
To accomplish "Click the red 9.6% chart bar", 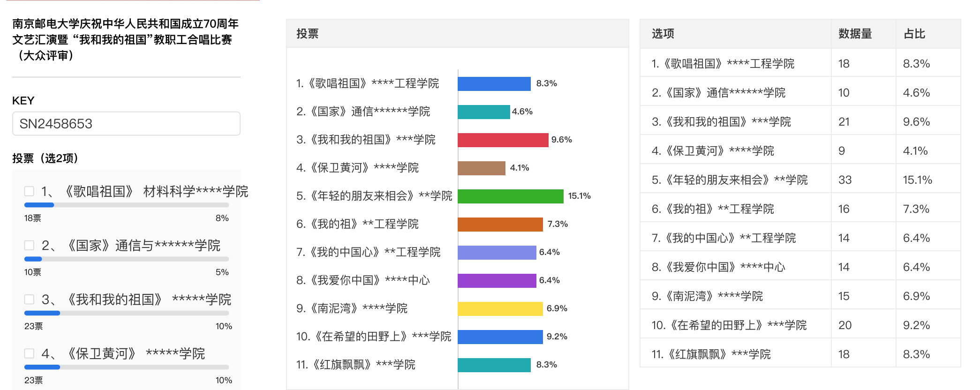I will [x=503, y=140].
